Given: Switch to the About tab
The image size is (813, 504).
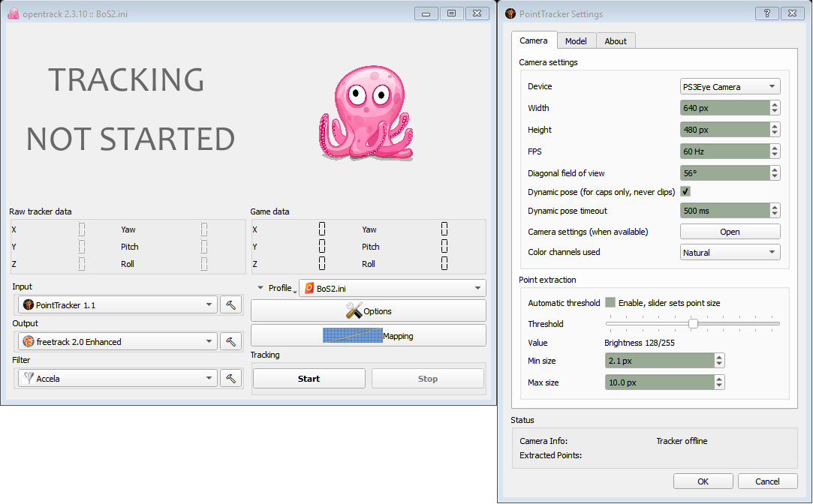Looking at the screenshot, I should [x=616, y=41].
